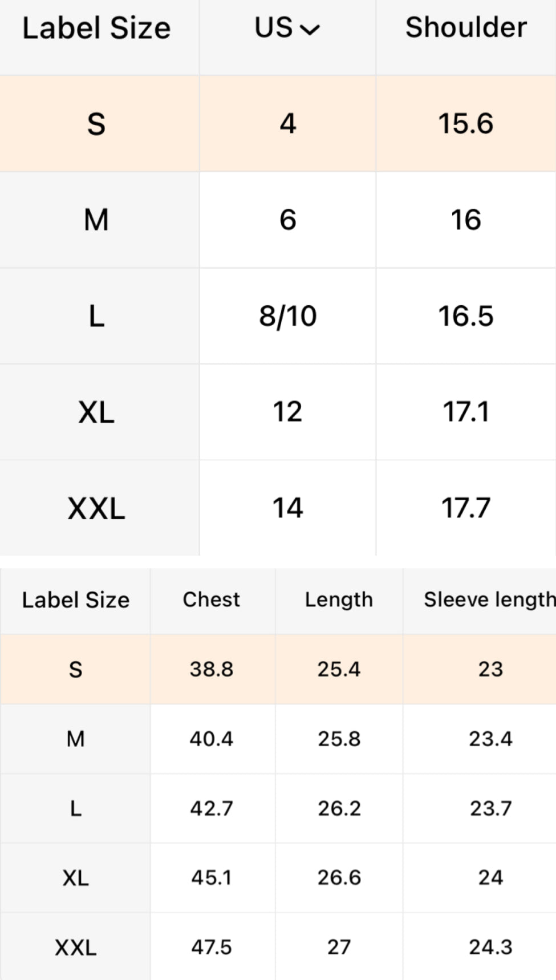This screenshot has width=556, height=980.
Task: Select the 8/10 US size cell
Action: click(288, 316)
